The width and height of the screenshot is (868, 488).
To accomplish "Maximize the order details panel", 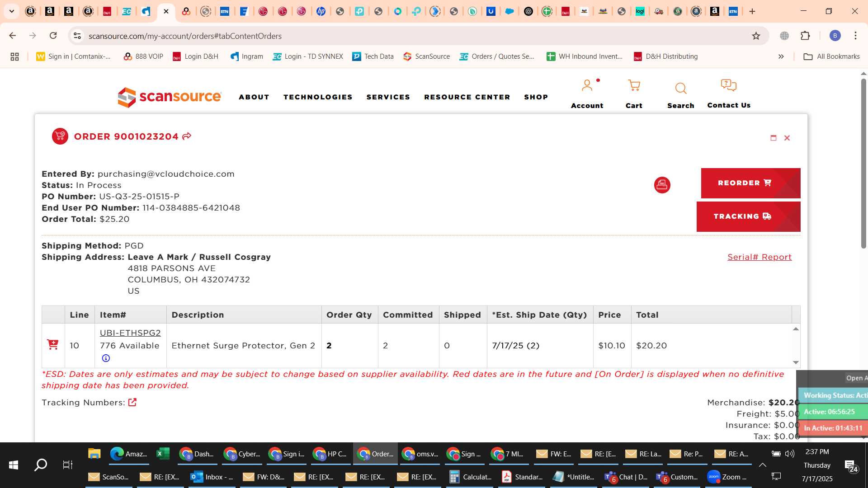I will coord(774,138).
